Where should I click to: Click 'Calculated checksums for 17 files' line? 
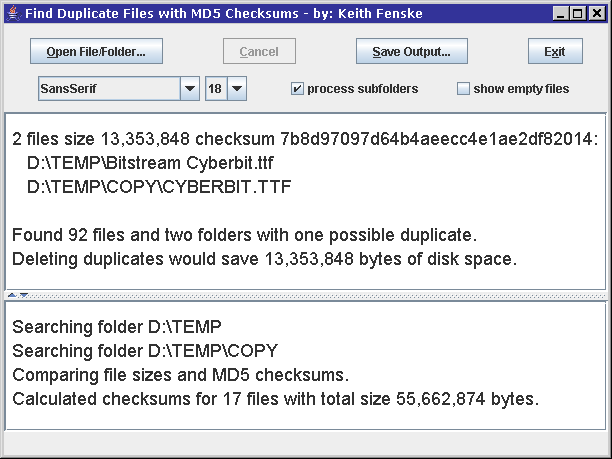276,399
